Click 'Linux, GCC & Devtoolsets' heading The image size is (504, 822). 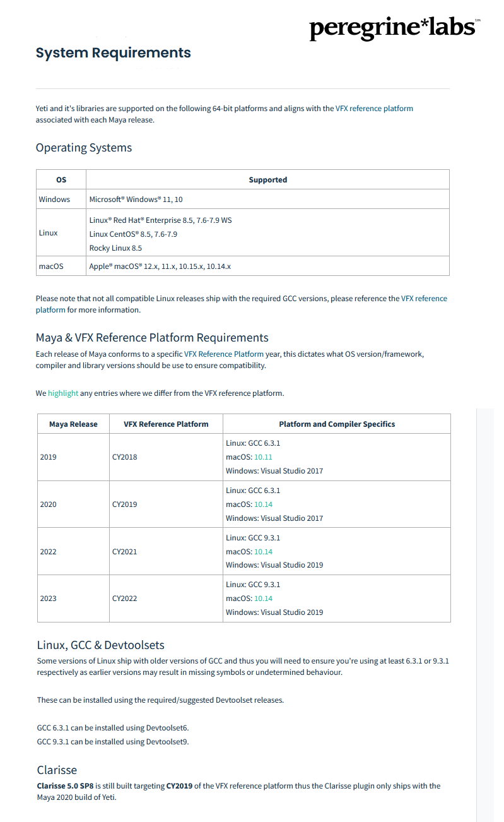tap(101, 645)
